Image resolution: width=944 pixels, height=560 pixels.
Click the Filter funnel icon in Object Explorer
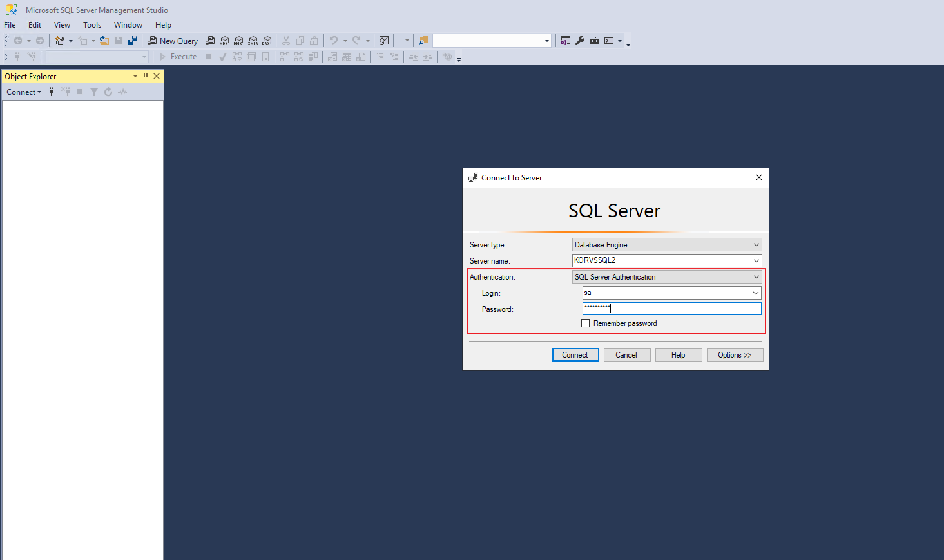pos(94,92)
